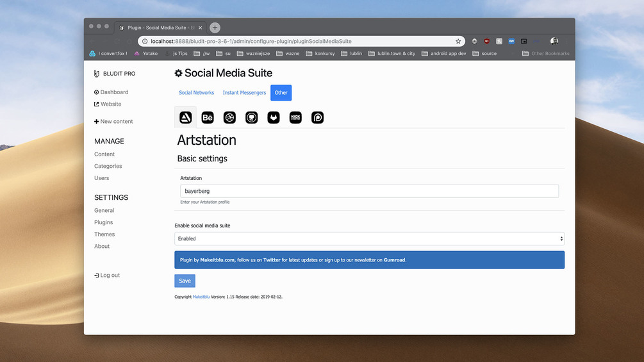Expand the android app dev bookmarks folder
This screenshot has width=644, height=362.
tap(444, 53)
